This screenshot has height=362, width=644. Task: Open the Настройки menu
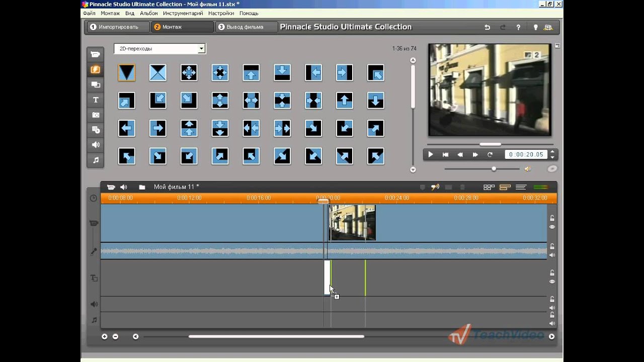(x=221, y=13)
